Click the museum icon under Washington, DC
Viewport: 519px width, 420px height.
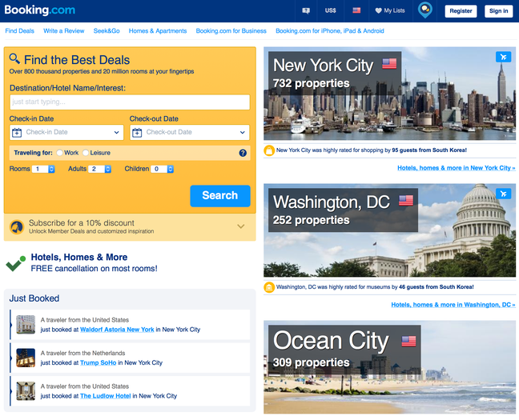tap(269, 287)
